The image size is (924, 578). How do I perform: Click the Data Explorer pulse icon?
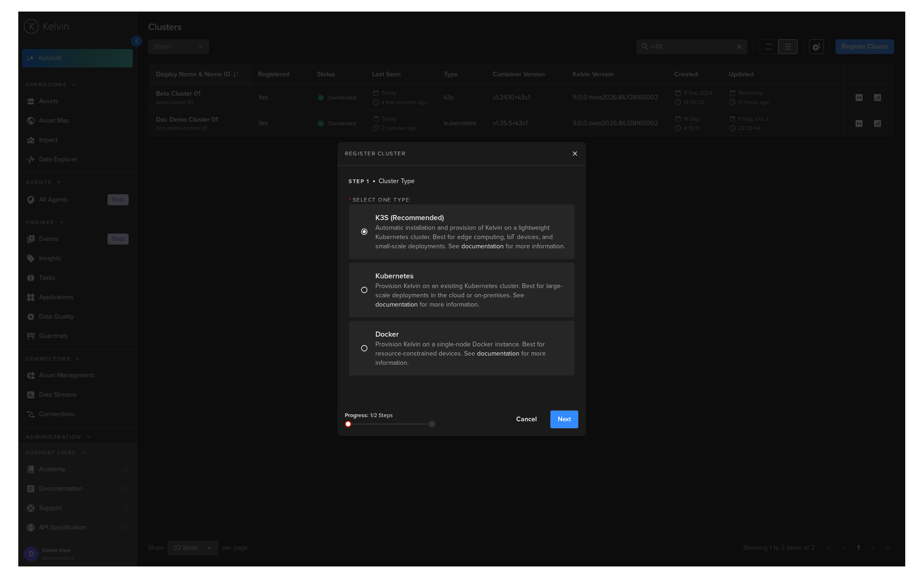(31, 159)
